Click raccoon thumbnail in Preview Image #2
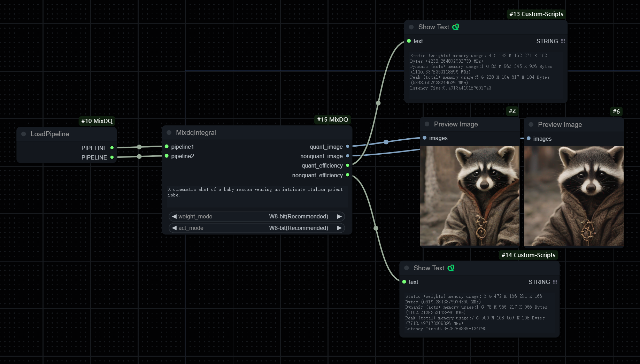640x364 pixels. pyautogui.click(x=470, y=196)
